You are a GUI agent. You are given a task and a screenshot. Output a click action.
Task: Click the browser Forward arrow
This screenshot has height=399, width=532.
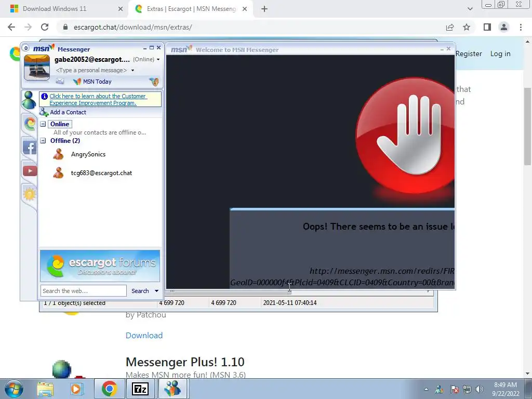click(x=28, y=27)
